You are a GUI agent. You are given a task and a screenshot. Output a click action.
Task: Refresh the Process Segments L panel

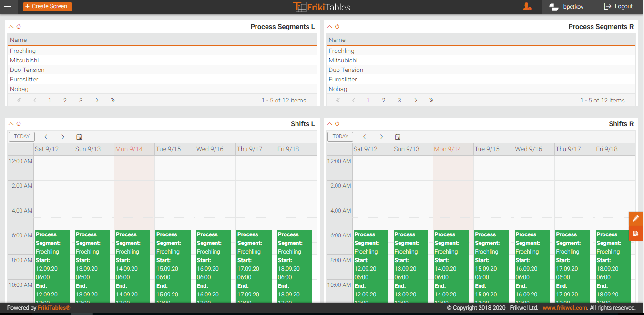point(19,27)
